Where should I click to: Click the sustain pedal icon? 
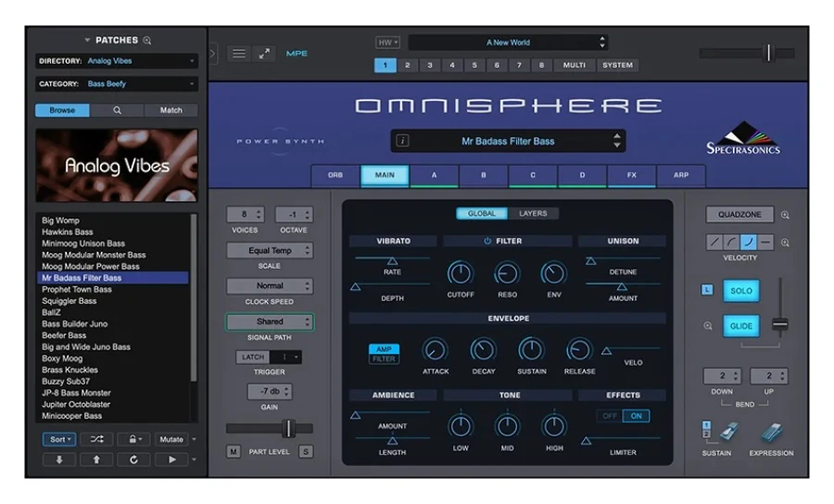tap(729, 433)
